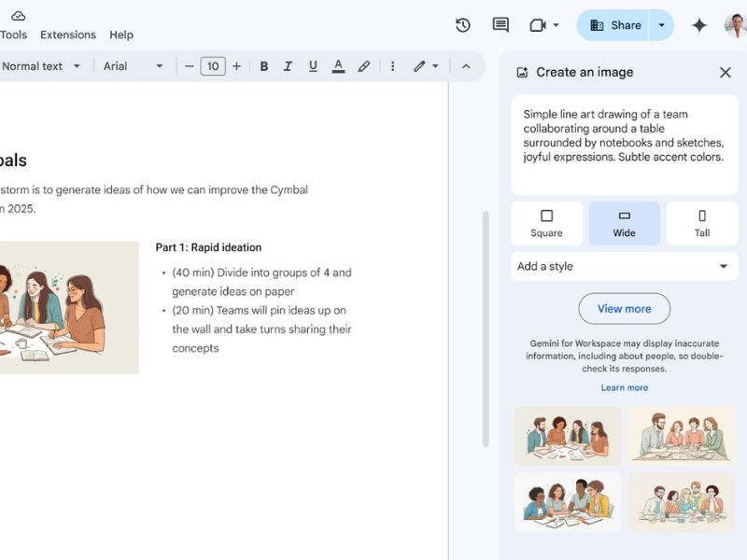The width and height of the screenshot is (747, 560).
Task: Decrease font size with minus button
Action: (190, 66)
